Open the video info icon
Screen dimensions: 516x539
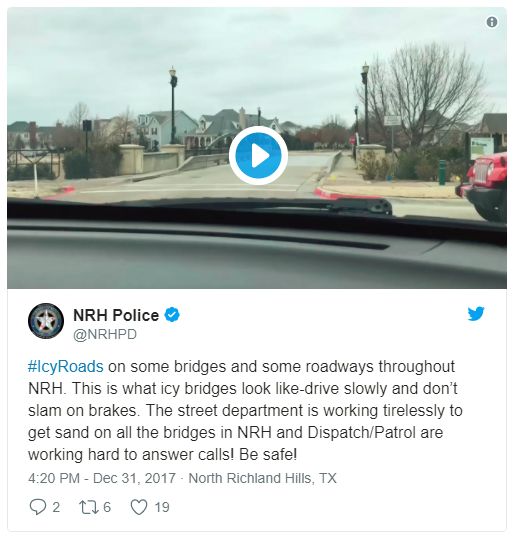(x=492, y=22)
